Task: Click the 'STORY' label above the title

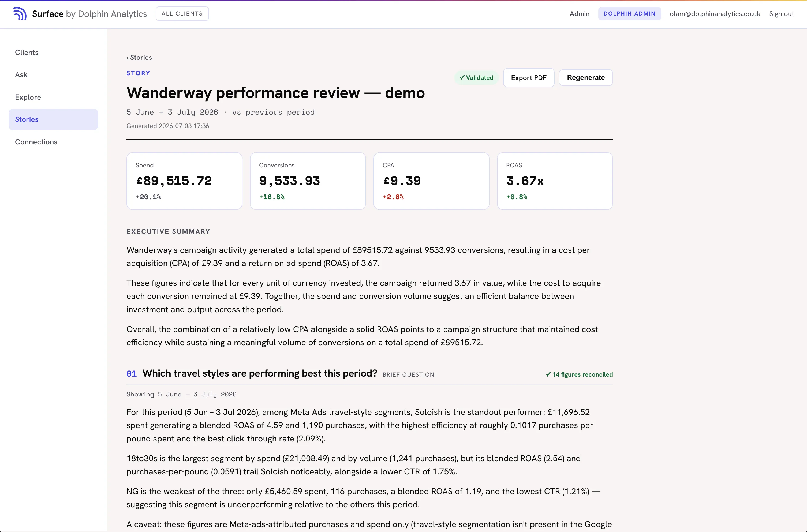Action: tap(138, 73)
